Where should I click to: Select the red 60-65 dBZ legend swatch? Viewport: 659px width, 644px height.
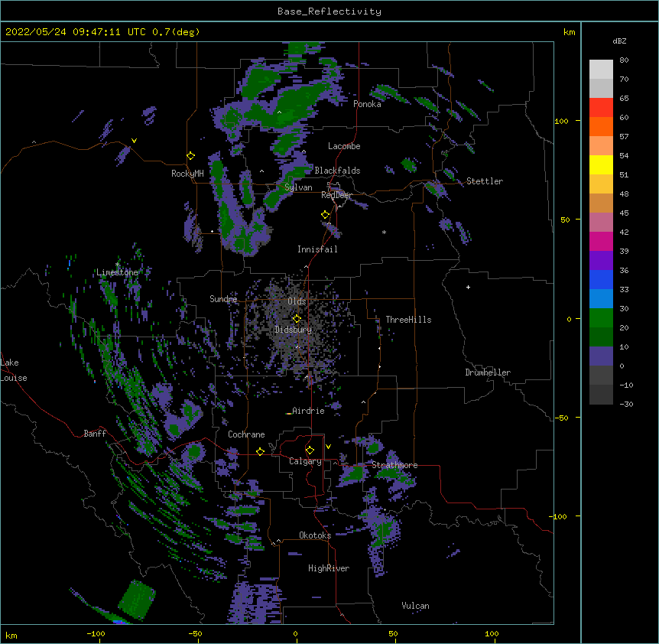pos(601,108)
